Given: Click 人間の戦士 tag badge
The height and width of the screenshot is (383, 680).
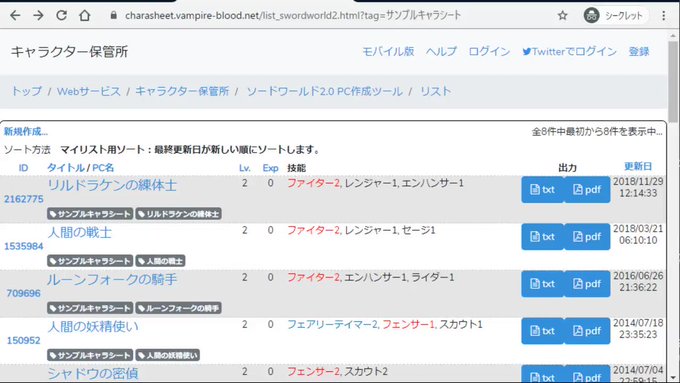Looking at the screenshot, I should pyautogui.click(x=160, y=261).
